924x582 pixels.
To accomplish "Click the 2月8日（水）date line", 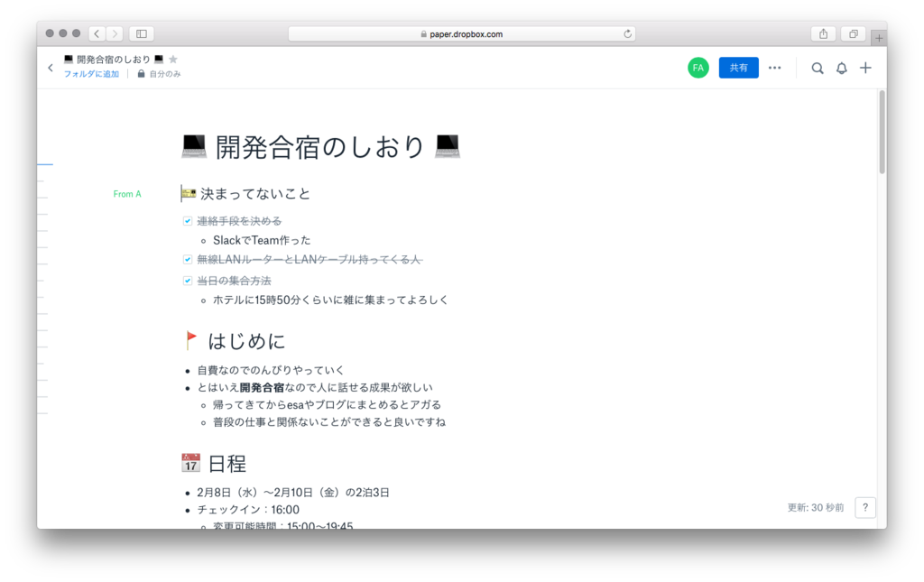I will tap(293, 493).
